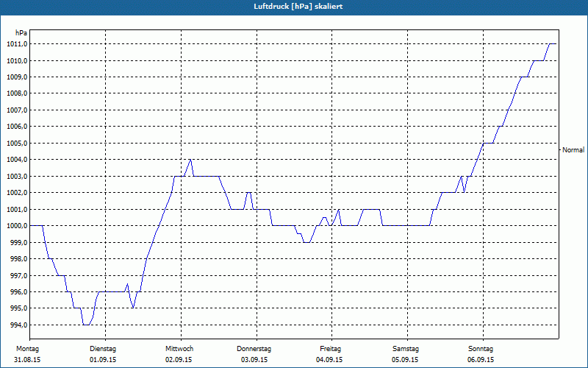
Task: Click the 1003,0 y-axis value
Action: coord(16,177)
